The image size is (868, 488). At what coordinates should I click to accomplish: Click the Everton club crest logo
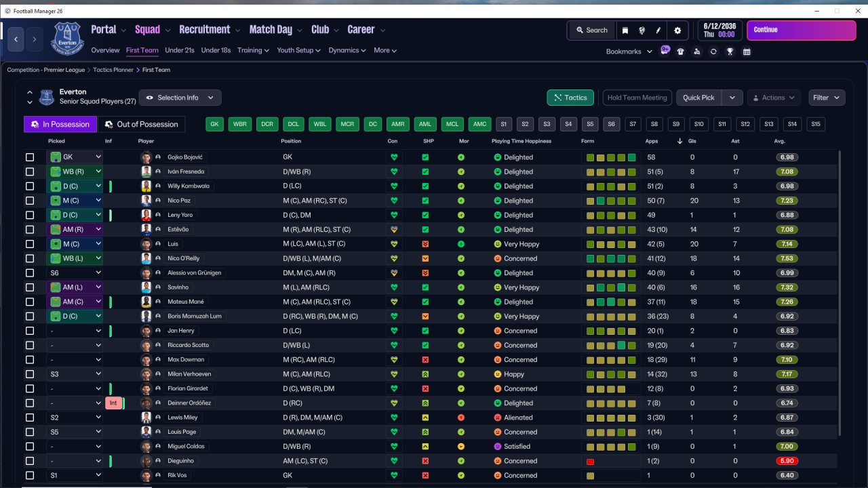[x=67, y=38]
